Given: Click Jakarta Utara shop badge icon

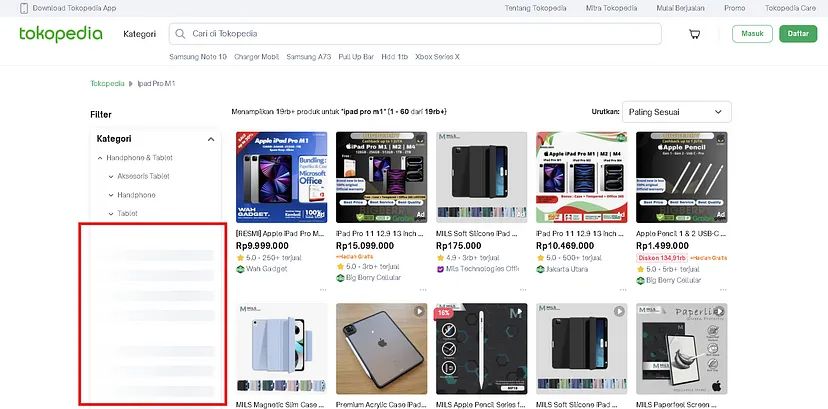Looking at the screenshot, I should (540, 269).
